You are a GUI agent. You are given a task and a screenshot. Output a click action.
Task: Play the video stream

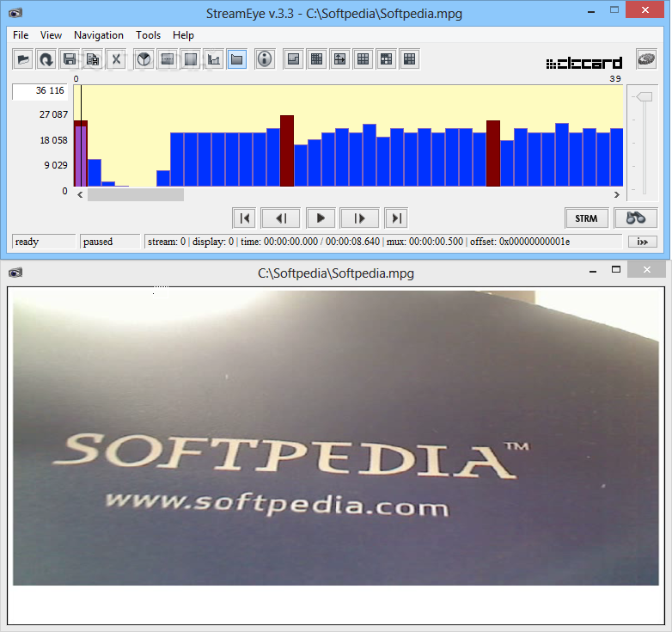321,218
